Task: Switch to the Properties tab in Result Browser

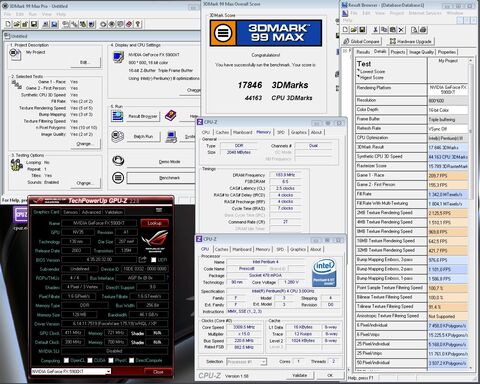Action: tap(447, 52)
